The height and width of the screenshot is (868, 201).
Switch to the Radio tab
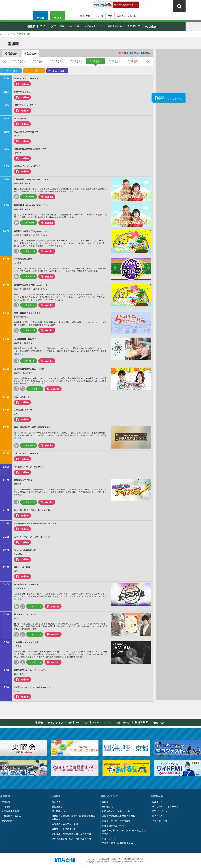tap(58, 16)
